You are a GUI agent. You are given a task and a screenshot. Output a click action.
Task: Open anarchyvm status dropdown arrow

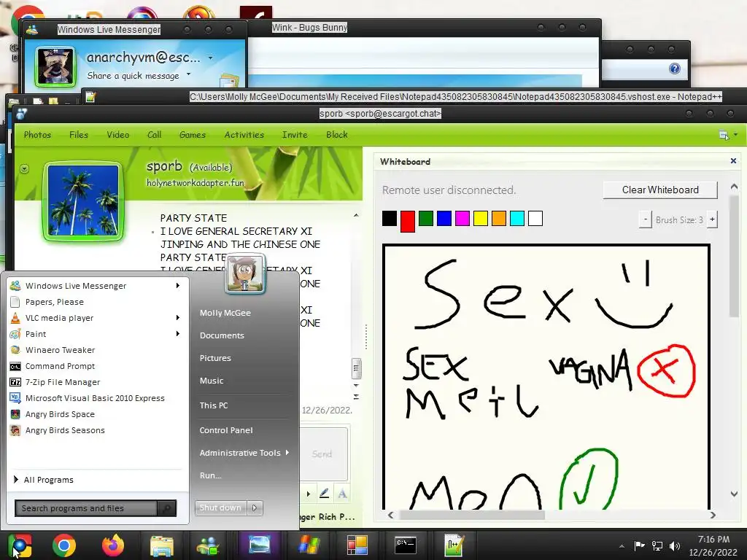click(211, 58)
